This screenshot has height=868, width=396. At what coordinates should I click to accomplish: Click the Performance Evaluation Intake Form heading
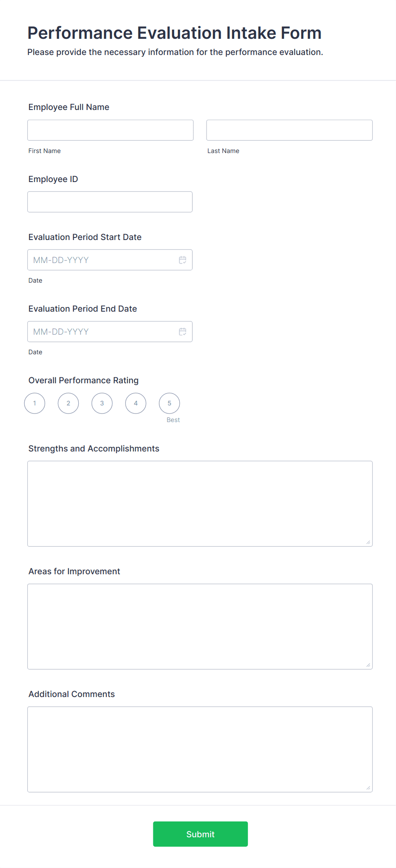(174, 33)
